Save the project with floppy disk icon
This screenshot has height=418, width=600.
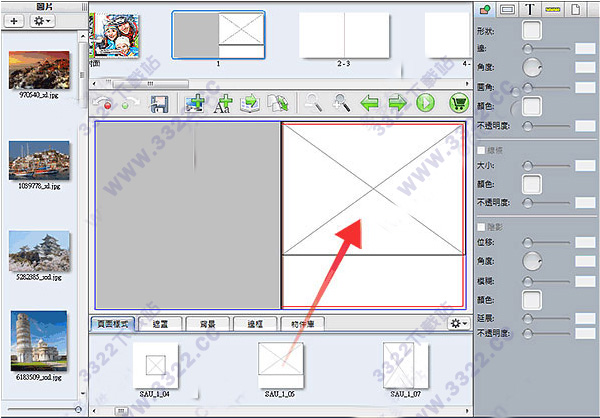[x=159, y=104]
